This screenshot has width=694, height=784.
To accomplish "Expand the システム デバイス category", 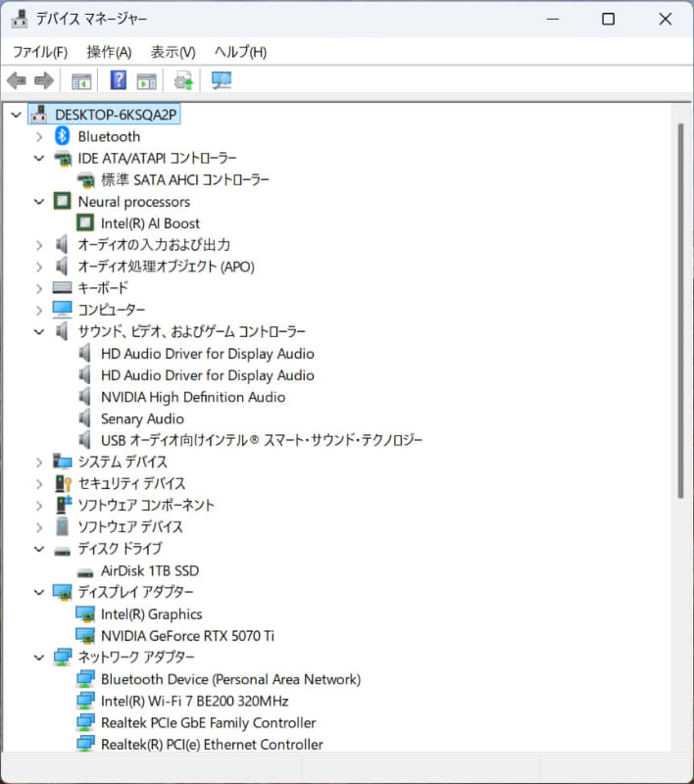I will pyautogui.click(x=39, y=463).
